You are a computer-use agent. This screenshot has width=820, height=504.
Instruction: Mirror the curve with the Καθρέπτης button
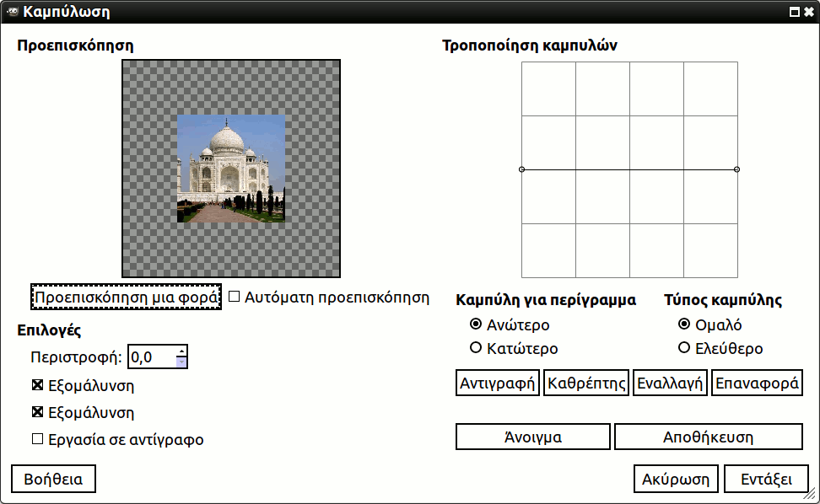coord(586,383)
